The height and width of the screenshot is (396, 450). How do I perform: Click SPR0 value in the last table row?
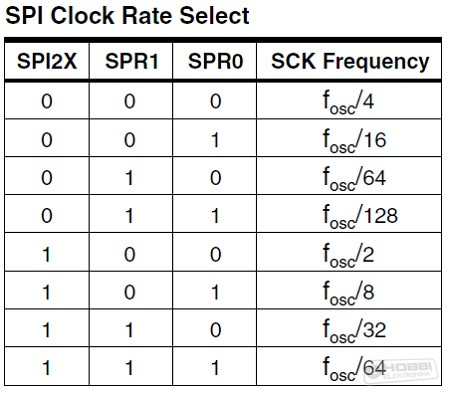[215, 368]
